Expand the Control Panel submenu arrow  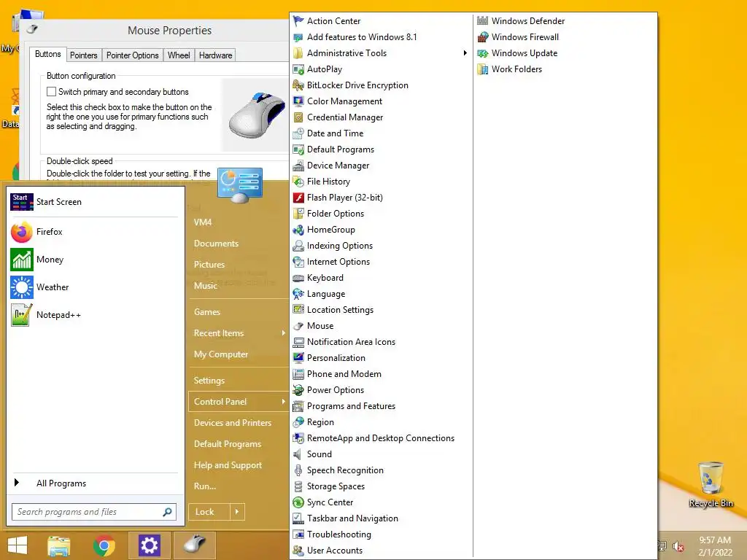(x=284, y=402)
